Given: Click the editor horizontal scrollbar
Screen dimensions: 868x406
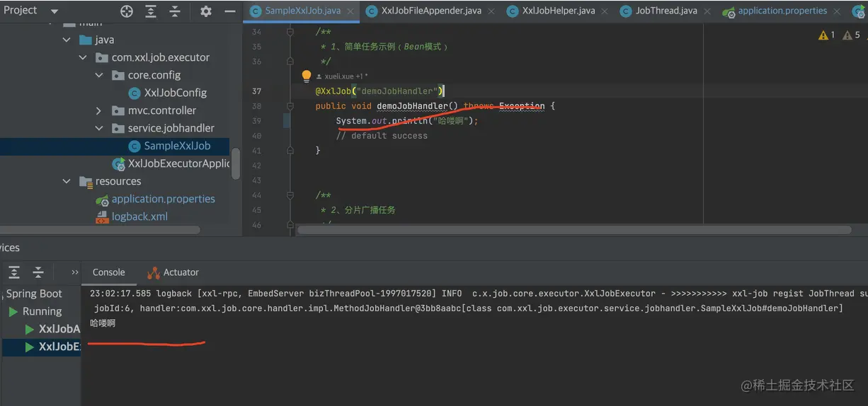Looking at the screenshot, I should click(574, 230).
